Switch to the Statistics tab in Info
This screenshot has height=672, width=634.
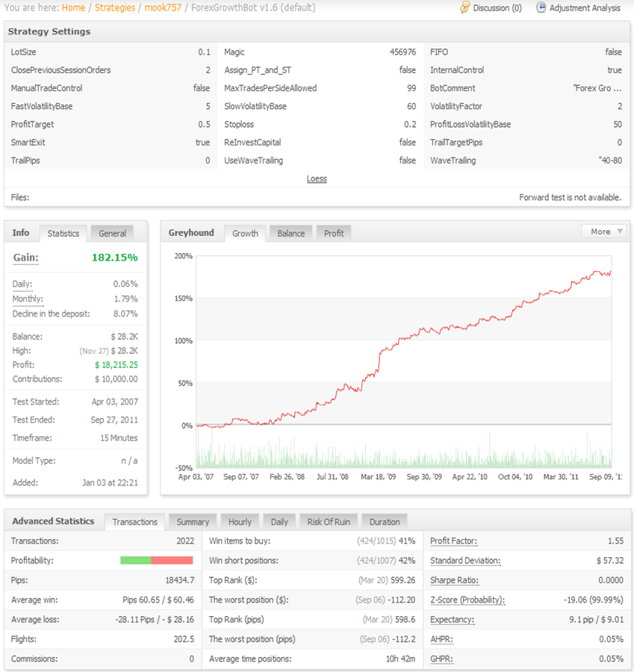pyautogui.click(x=63, y=233)
